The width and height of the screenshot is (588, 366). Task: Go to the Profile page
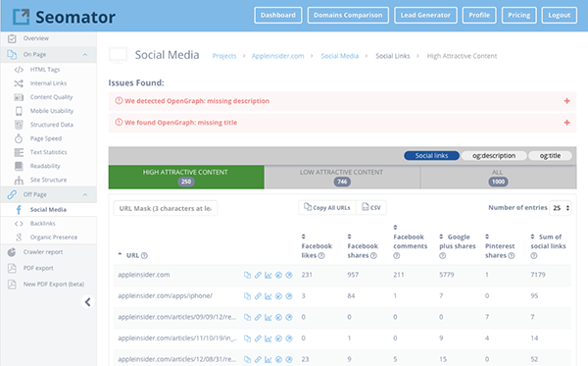click(479, 16)
